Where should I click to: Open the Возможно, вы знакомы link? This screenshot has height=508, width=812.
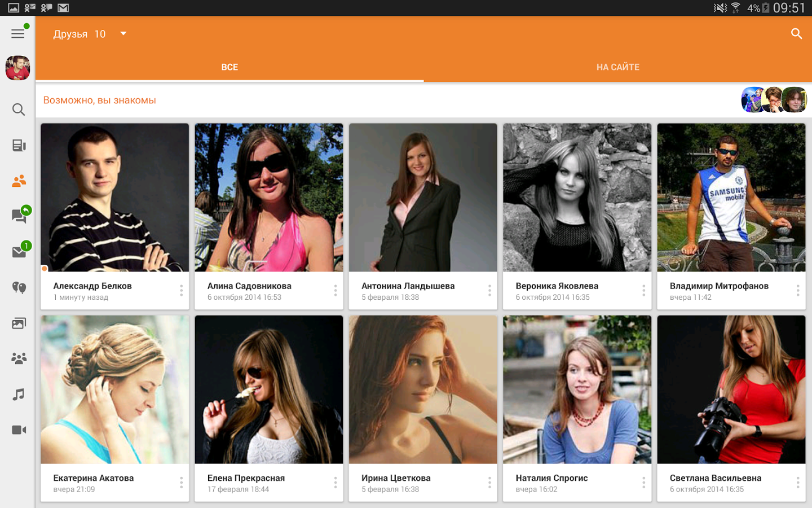pyautogui.click(x=100, y=100)
